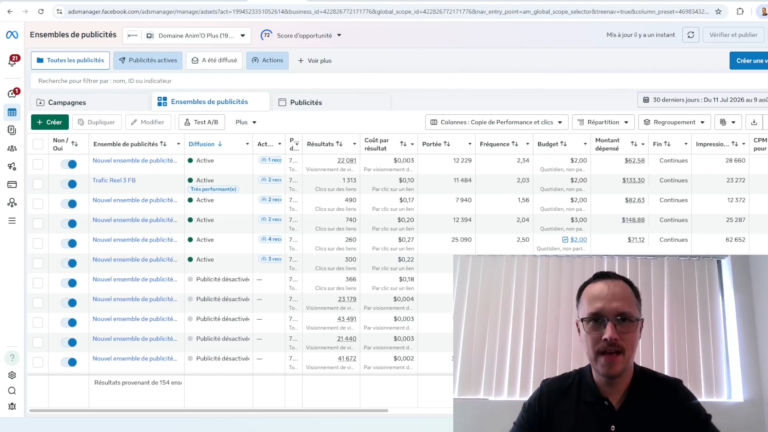Open the all tools hamburger menu
Image resolution: width=768 pixels, height=432 pixels.
(x=12, y=221)
